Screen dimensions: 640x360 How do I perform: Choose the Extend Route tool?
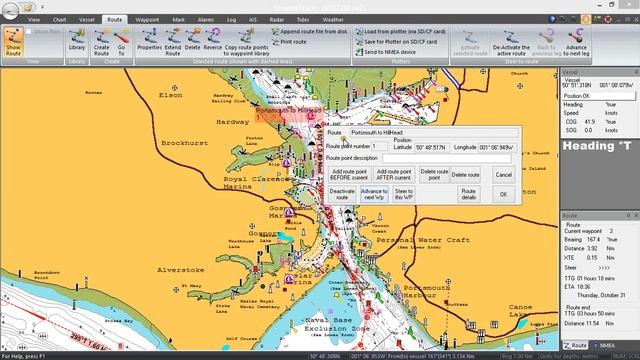(173, 42)
